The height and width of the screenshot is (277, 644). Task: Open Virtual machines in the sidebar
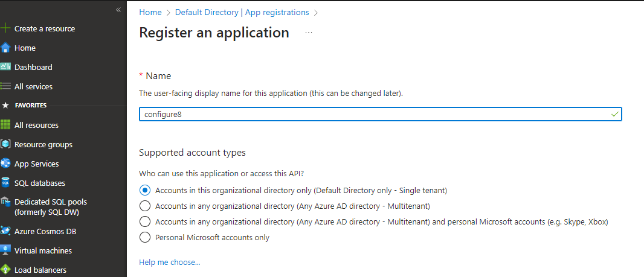tap(43, 250)
